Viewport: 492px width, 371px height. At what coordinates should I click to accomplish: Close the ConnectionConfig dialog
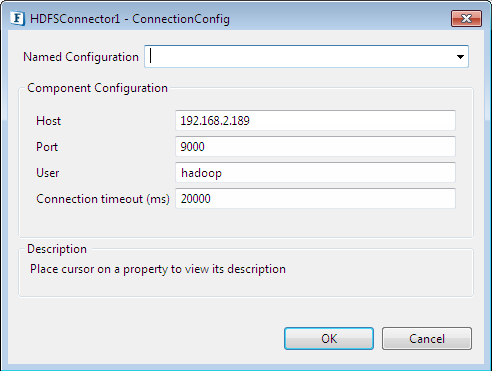466,18
